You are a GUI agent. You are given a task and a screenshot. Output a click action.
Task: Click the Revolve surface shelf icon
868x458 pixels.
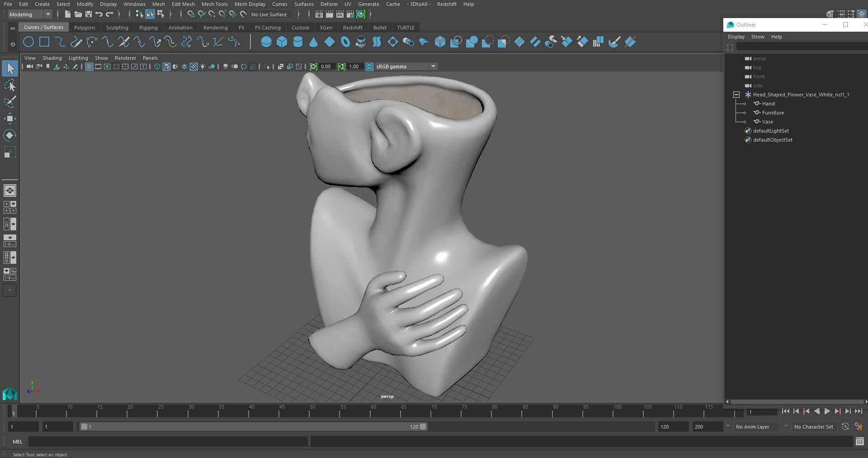(x=361, y=42)
